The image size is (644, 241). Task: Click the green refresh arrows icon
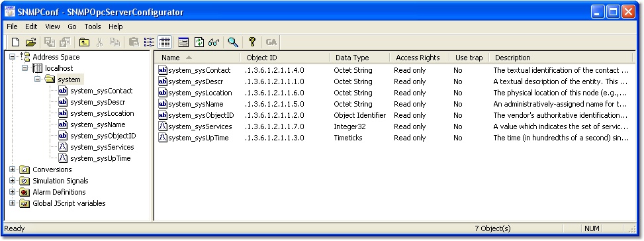(199, 42)
